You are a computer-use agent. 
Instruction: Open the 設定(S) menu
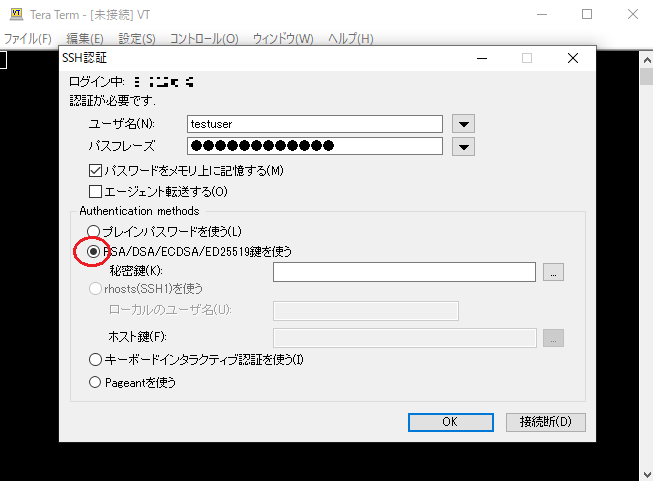(x=137, y=39)
